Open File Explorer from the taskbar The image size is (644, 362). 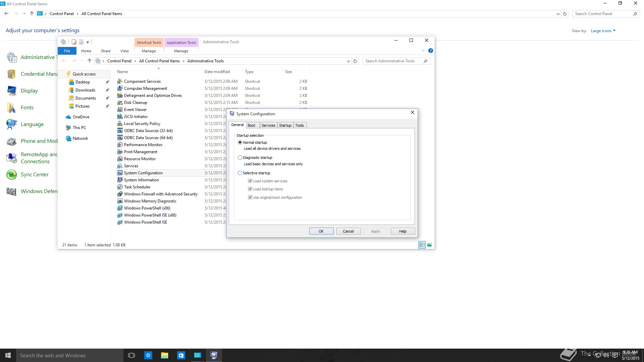click(x=164, y=355)
